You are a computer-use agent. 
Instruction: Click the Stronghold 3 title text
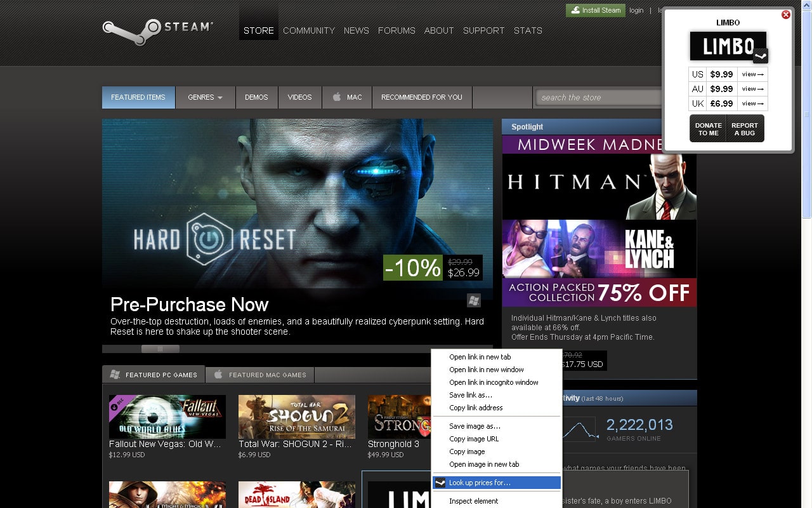pyautogui.click(x=393, y=444)
